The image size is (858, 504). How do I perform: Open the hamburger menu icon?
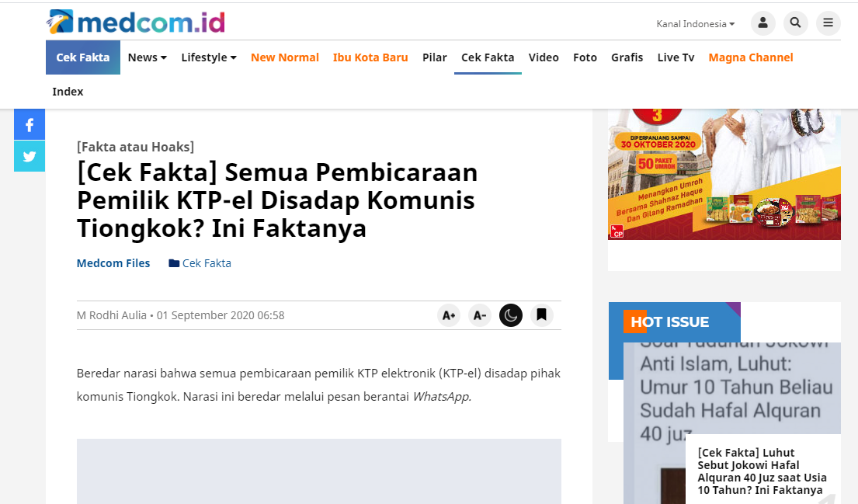pos(828,23)
